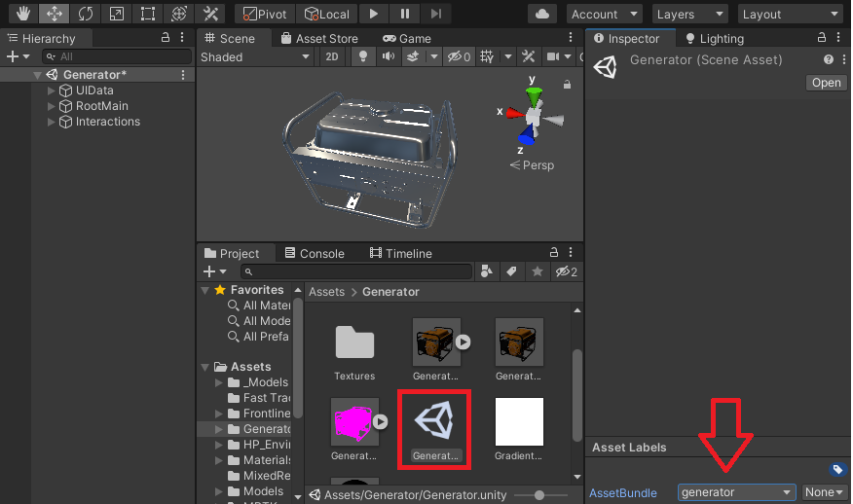Image resolution: width=853 pixels, height=504 pixels.
Task: Click the green Y axis gizmo cone
Action: tap(534, 96)
